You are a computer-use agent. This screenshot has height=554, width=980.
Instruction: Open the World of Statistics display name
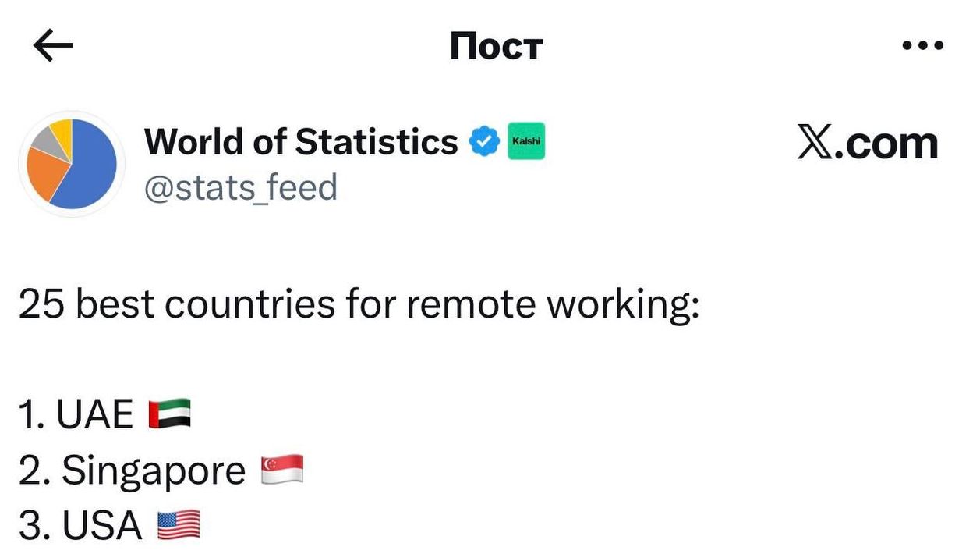(x=301, y=142)
